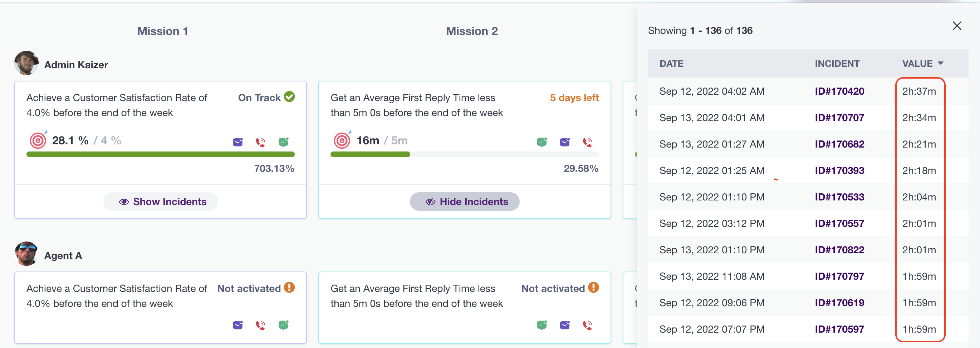The width and height of the screenshot is (980, 348).
Task: Click phone icon in Agent A's Mission 2 card
Action: point(587,325)
